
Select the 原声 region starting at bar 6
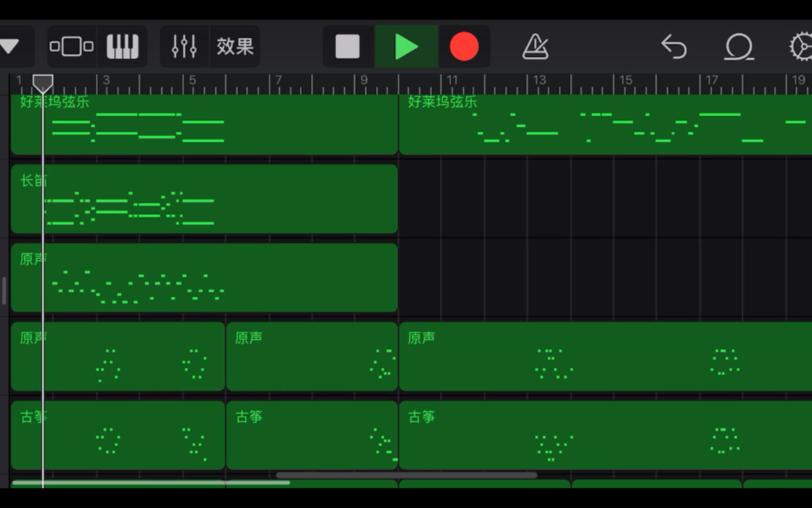pos(312,357)
